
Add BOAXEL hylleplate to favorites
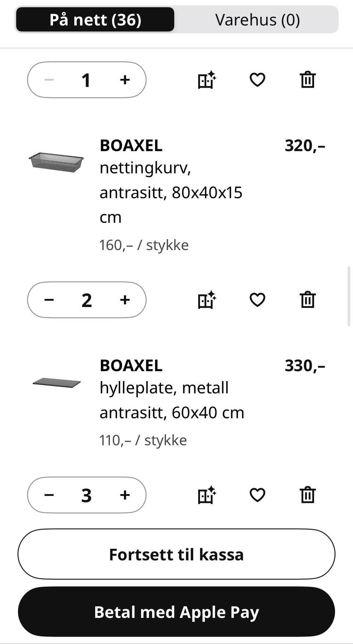point(257,495)
